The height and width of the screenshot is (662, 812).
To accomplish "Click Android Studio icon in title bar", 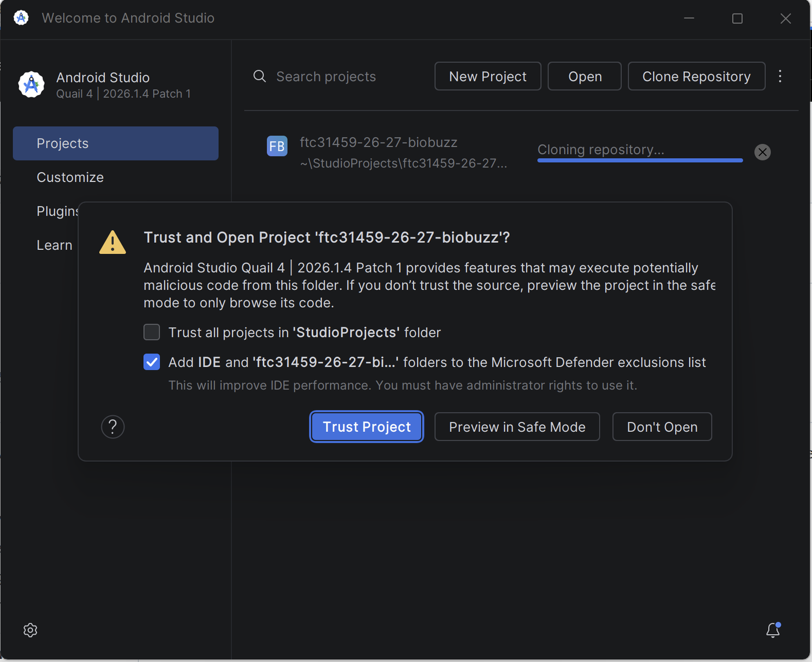I will point(21,18).
